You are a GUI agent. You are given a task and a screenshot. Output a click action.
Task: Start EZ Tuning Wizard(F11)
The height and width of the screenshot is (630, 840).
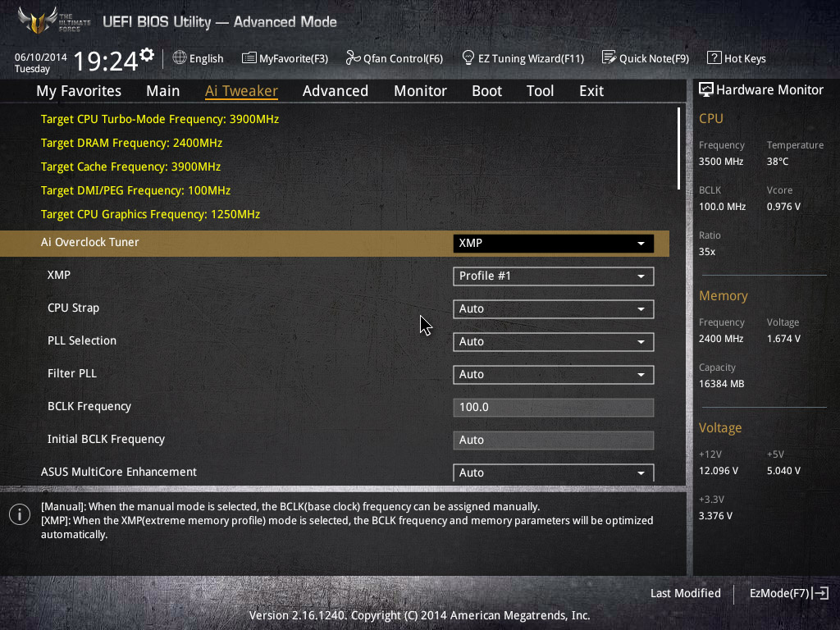coord(523,58)
